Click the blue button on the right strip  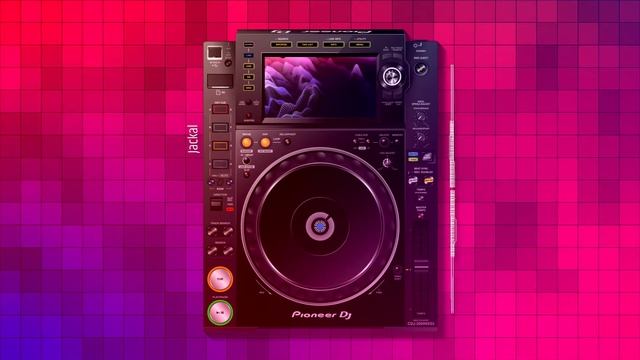point(413,155)
